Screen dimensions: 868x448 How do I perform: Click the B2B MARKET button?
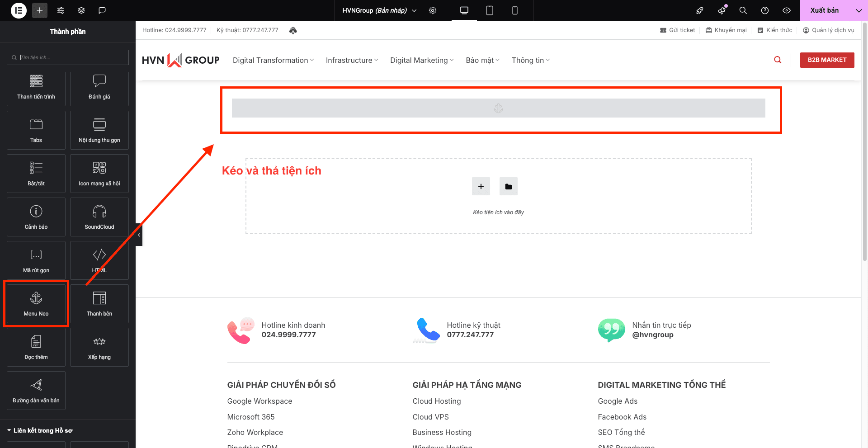pos(827,60)
